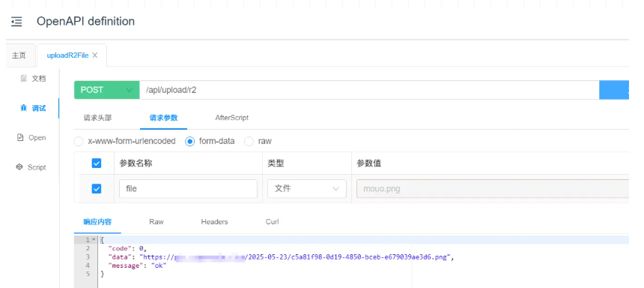Click the "code": 0 response line
Image resolution: width=644 pixels, height=288 pixels.
[x=127, y=248]
